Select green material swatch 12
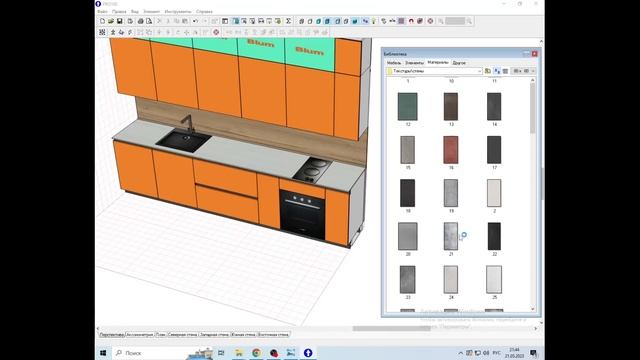Viewport: 640px width, 360px height. pyautogui.click(x=407, y=107)
